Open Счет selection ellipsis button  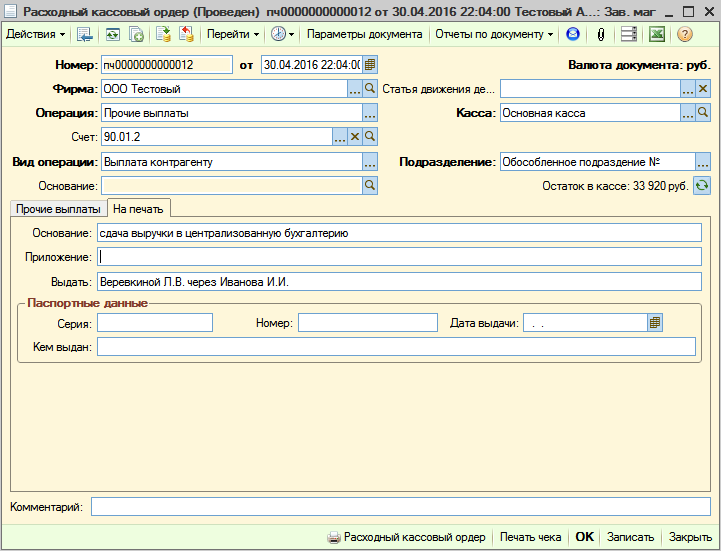[340, 137]
